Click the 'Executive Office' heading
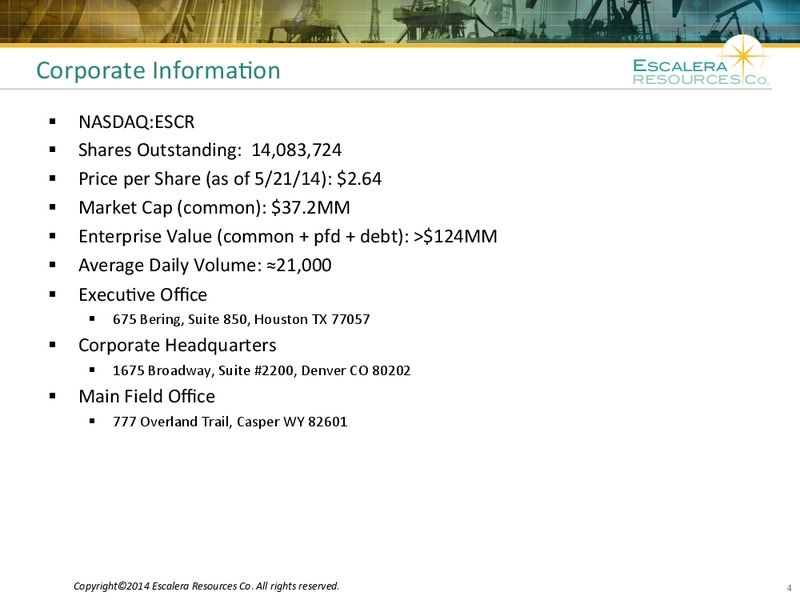The width and height of the screenshot is (800, 600). click(142, 294)
